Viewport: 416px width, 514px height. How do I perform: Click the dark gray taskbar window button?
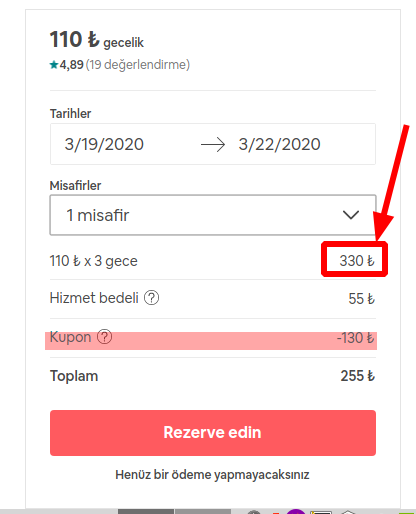(146, 512)
